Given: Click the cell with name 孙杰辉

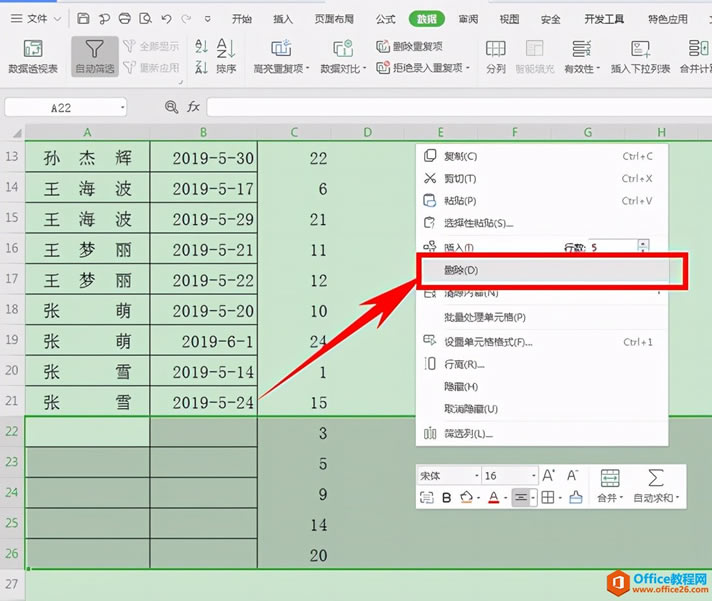Looking at the screenshot, I should click(87, 157).
